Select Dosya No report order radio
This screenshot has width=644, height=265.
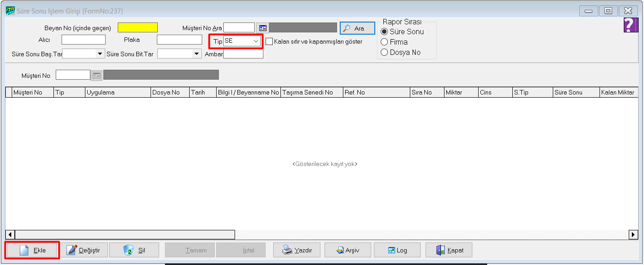point(384,52)
